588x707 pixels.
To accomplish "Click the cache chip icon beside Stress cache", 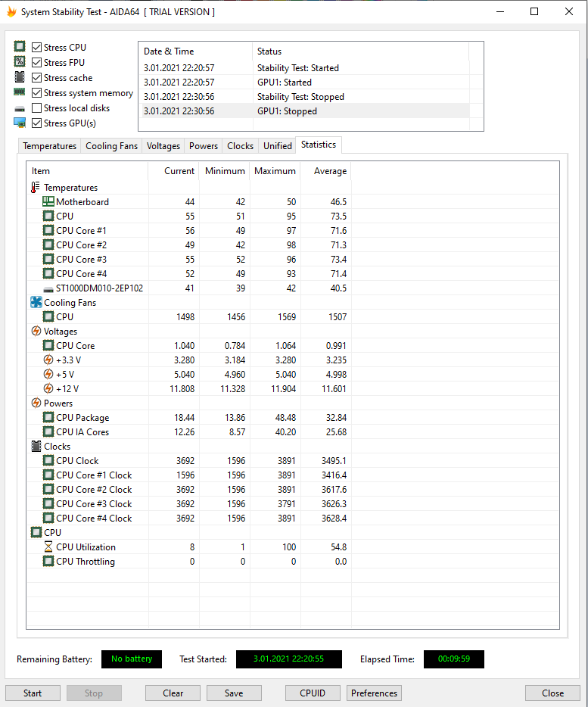I will pyautogui.click(x=20, y=77).
